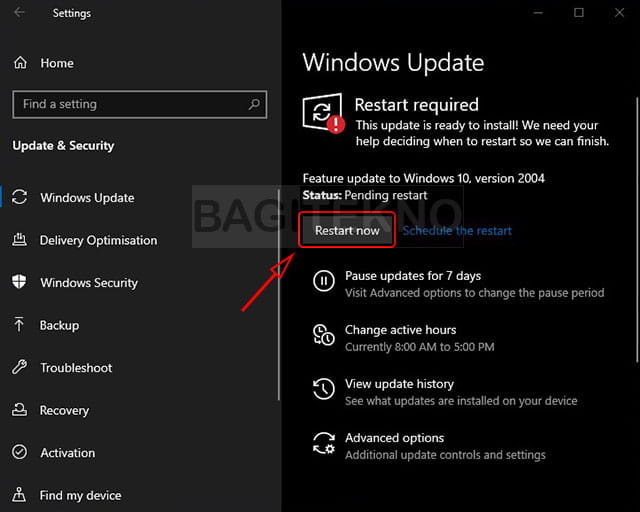Click the Recovery icon

(19, 410)
